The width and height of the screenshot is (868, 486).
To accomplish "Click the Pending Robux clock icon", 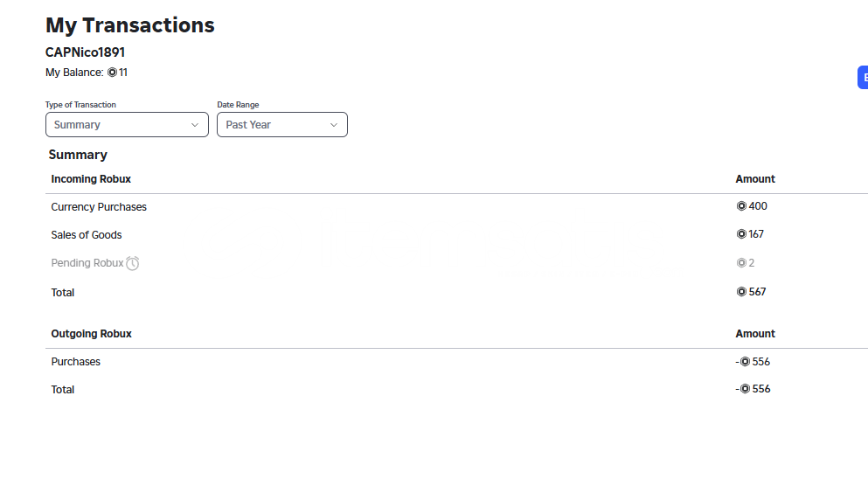I will [x=132, y=263].
